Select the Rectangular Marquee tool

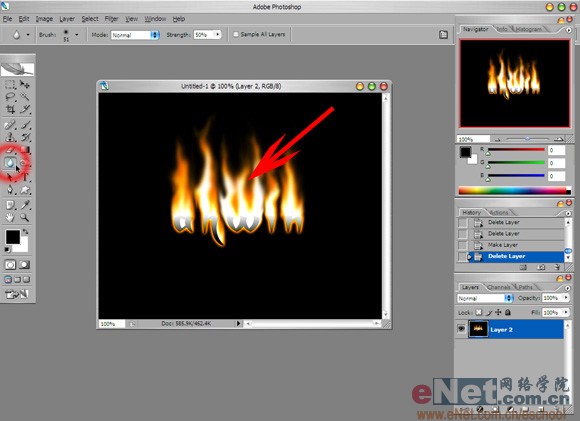tap(10, 85)
